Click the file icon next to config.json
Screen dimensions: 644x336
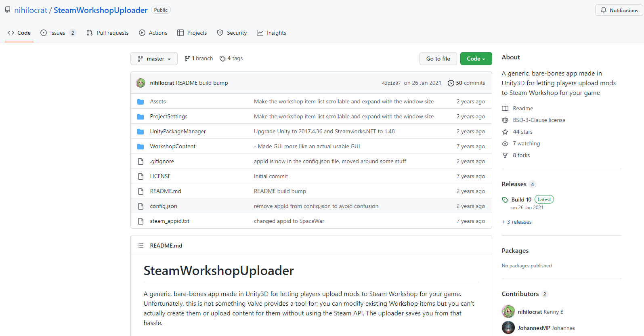point(141,206)
